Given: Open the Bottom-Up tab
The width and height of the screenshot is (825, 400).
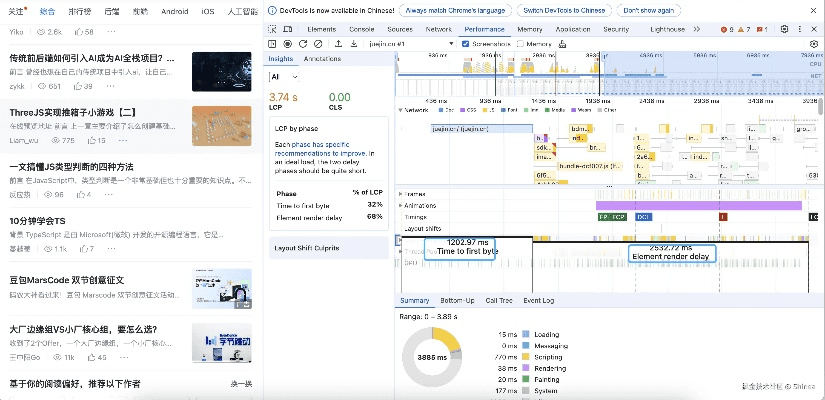Looking at the screenshot, I should point(457,300).
